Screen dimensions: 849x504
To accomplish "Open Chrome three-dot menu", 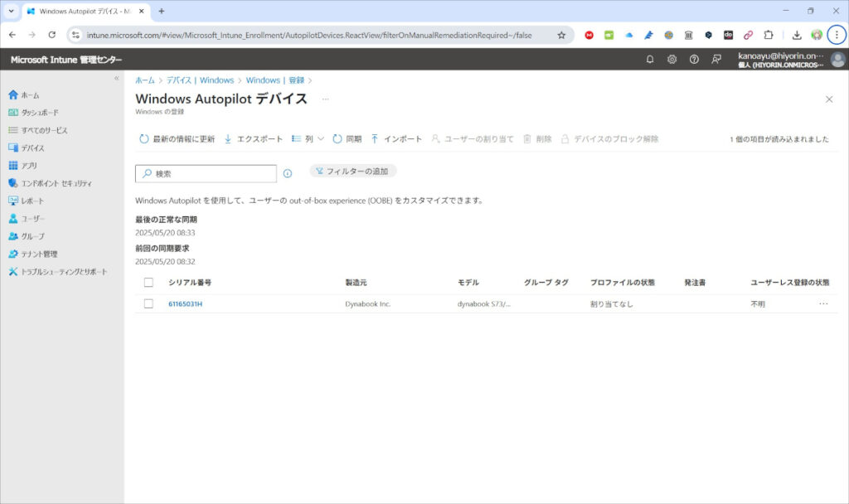I will coord(837,35).
